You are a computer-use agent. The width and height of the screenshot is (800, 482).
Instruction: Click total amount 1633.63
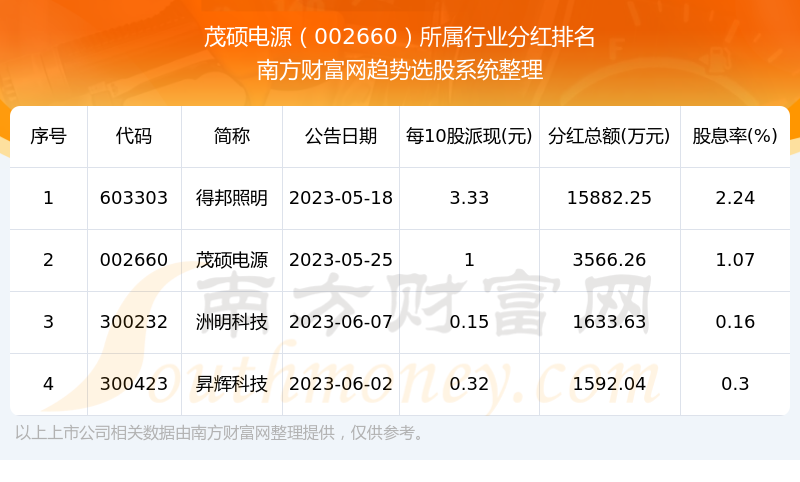click(609, 322)
